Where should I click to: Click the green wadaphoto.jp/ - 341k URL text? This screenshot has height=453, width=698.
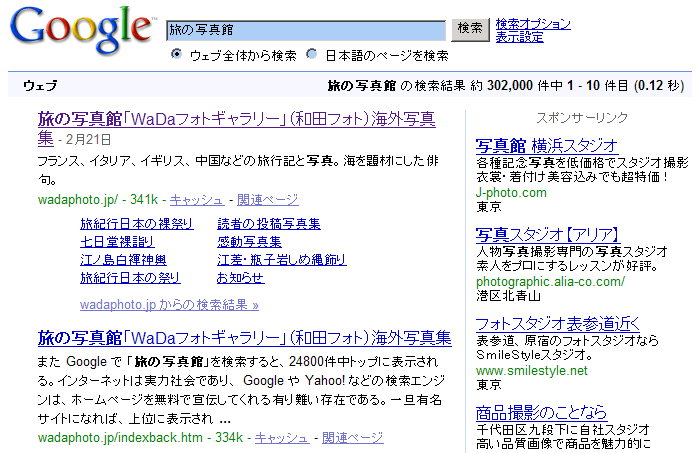point(97,200)
